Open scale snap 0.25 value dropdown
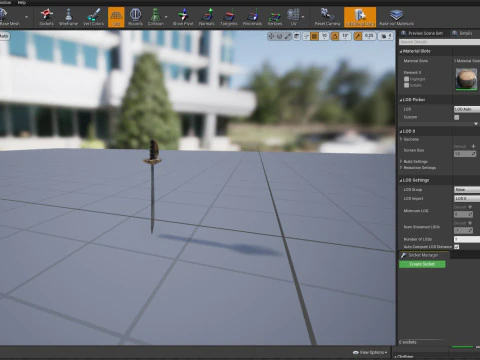Viewport: 480px width, 360px height. point(369,36)
